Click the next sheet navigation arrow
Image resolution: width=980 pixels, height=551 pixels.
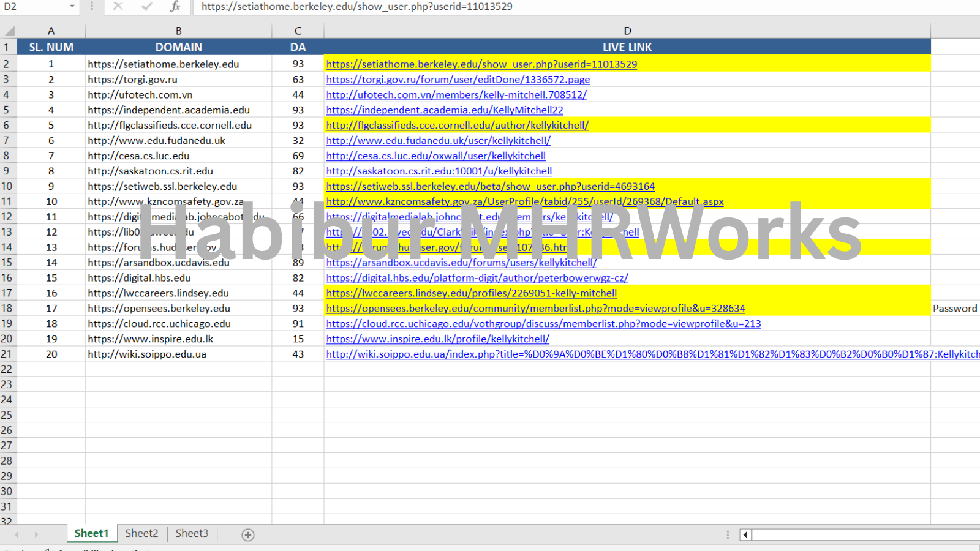tap(36, 534)
